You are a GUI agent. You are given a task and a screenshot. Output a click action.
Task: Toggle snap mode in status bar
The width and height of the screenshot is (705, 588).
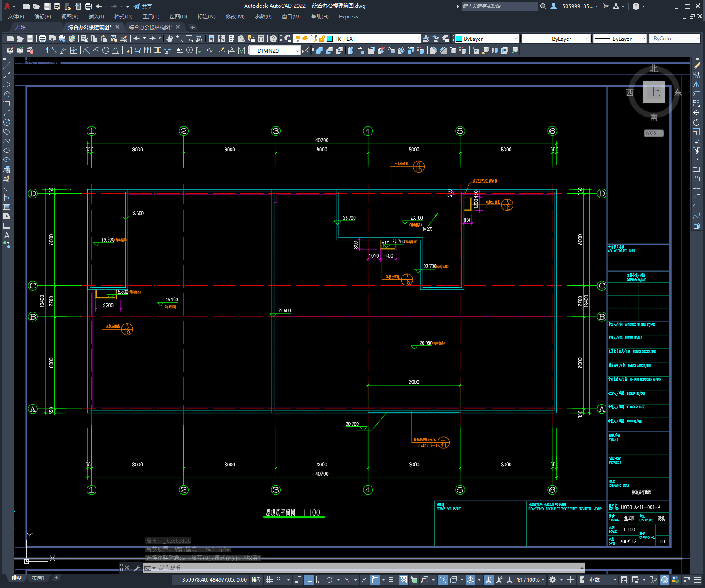(x=280, y=580)
